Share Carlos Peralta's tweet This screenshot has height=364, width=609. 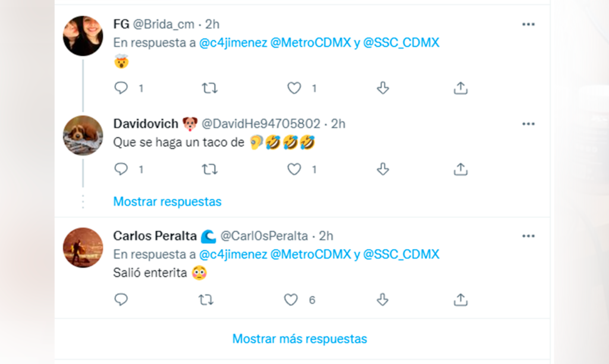461,300
